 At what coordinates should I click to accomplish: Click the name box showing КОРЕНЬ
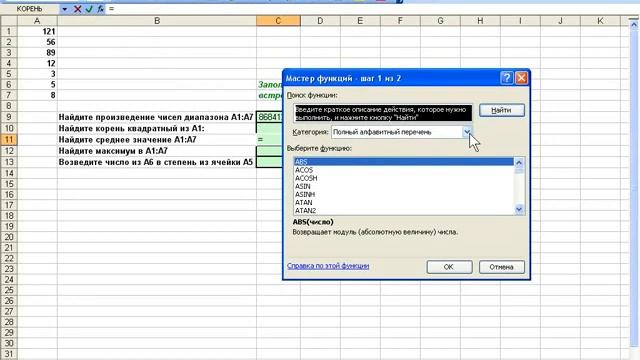(31, 9)
